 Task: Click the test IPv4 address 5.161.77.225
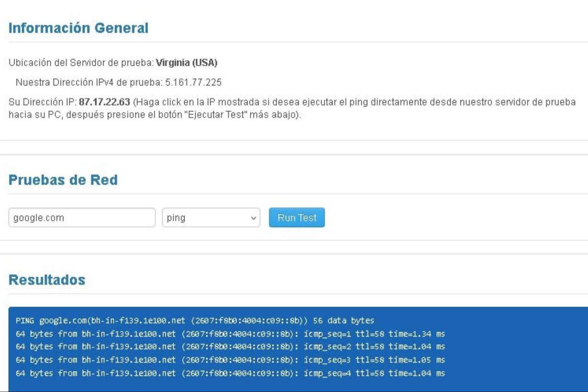pos(193,82)
